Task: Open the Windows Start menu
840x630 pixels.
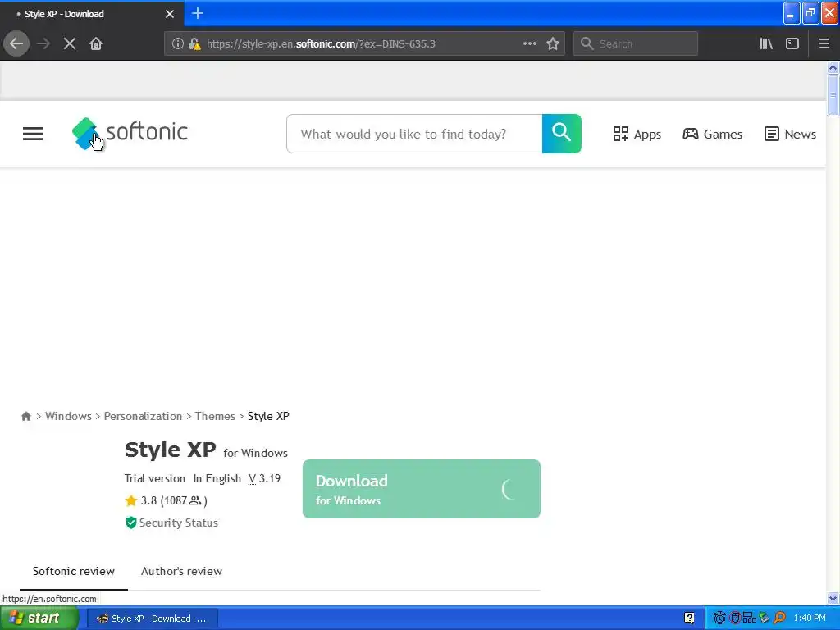Action: [39, 619]
